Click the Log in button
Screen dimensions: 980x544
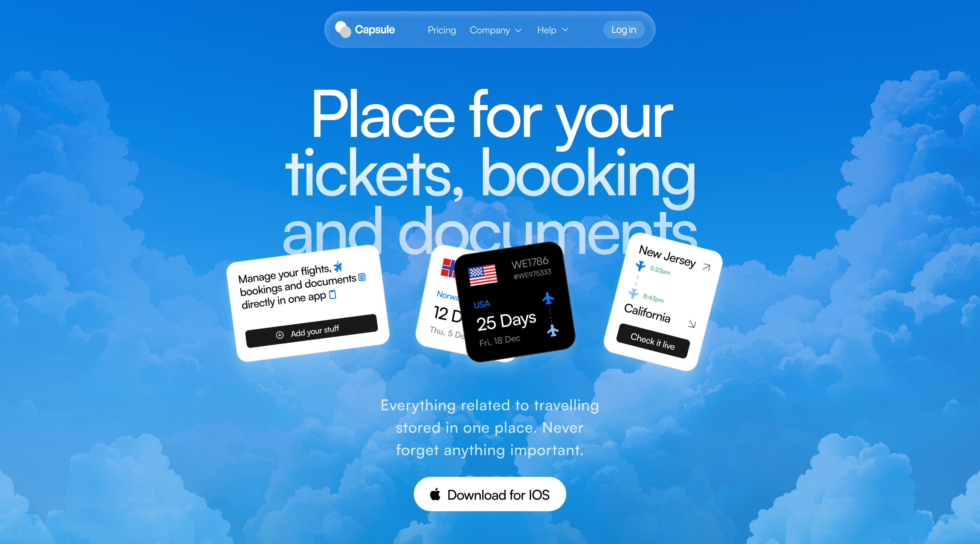pyautogui.click(x=624, y=30)
